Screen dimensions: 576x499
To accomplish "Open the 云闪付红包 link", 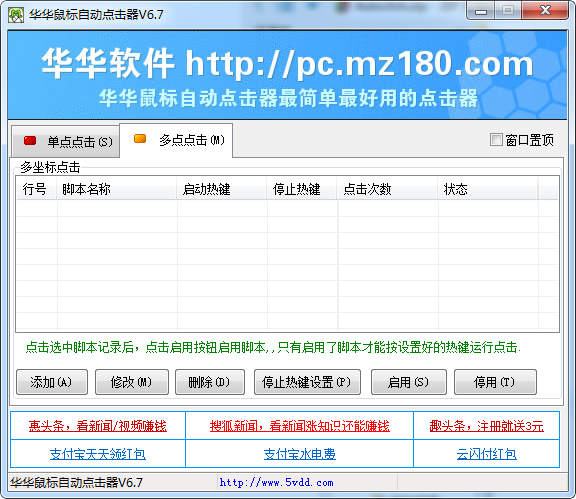I will click(486, 454).
